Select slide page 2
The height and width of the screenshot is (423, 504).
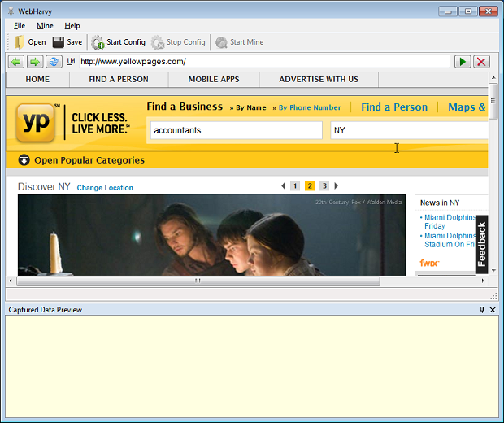click(x=310, y=186)
